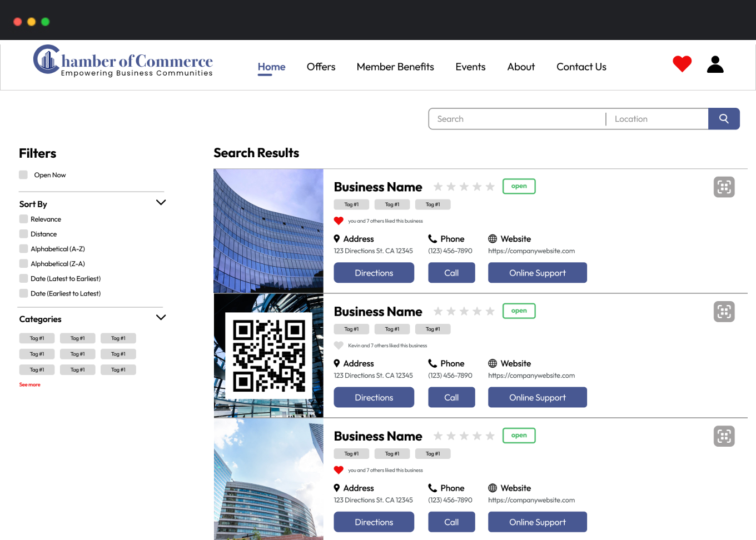The image size is (756, 540).
Task: Tick the Alphabetical (A-Z) checkbox
Action: [23, 249]
